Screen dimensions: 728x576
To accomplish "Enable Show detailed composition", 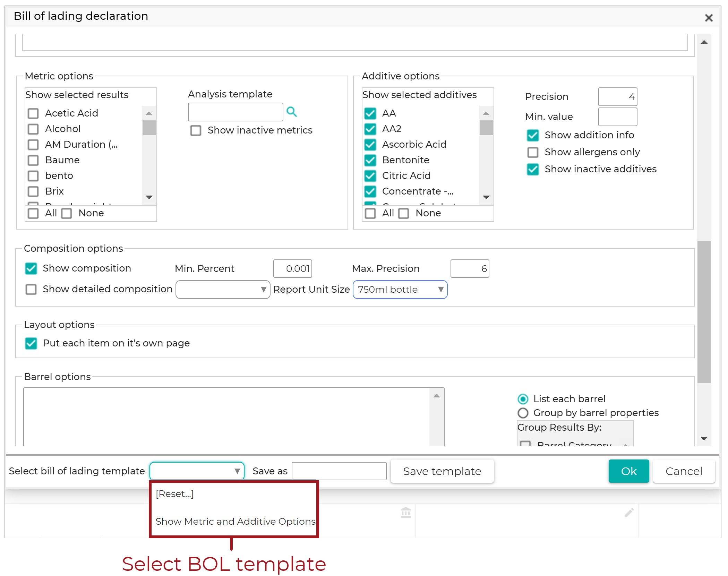I will [31, 289].
